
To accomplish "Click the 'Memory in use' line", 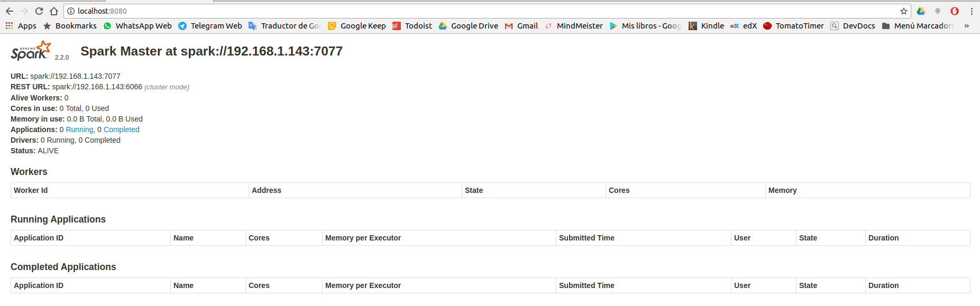I will pos(77,119).
